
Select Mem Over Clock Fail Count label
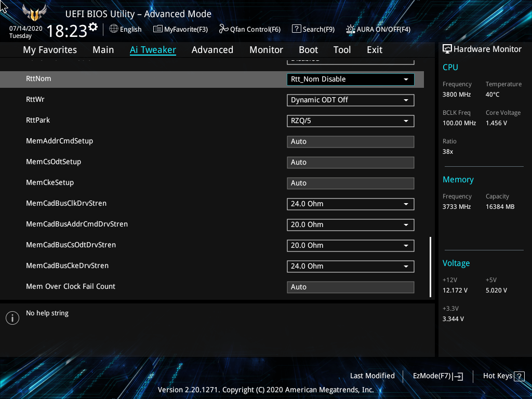(71, 286)
